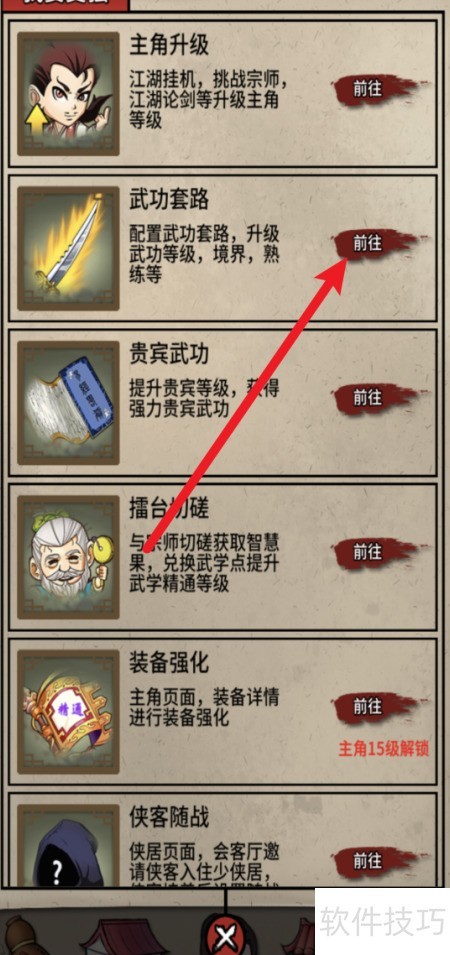Click the 主角15级解锁 red unlock notice

[x=384, y=748]
